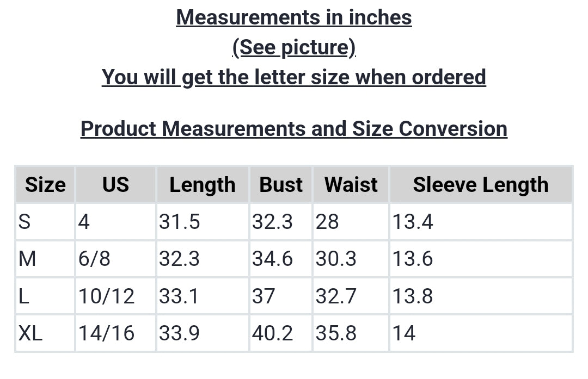Click "You will get the letter size when ordered"
Screen dimensions: 588x379
[294, 77]
